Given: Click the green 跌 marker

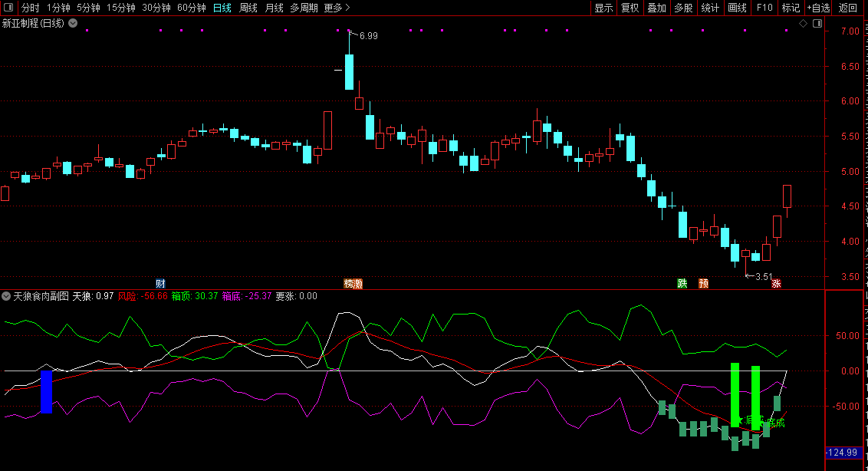Looking at the screenshot, I should pos(682,284).
